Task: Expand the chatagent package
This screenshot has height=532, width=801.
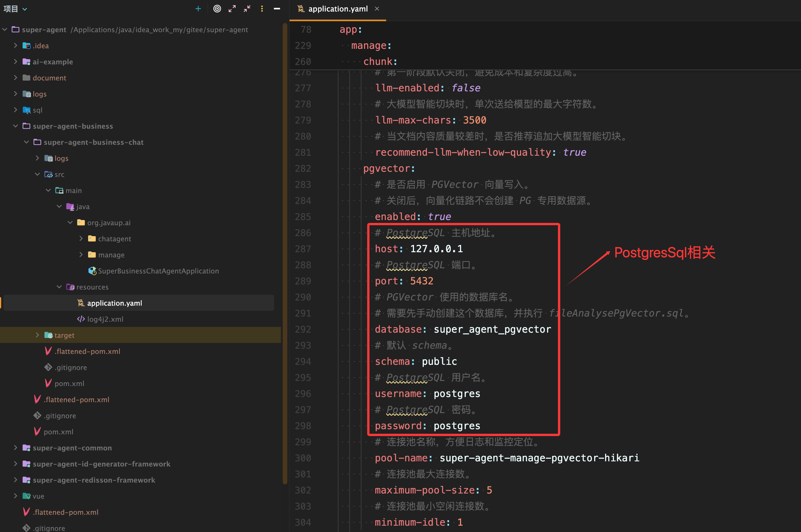Action: point(81,238)
